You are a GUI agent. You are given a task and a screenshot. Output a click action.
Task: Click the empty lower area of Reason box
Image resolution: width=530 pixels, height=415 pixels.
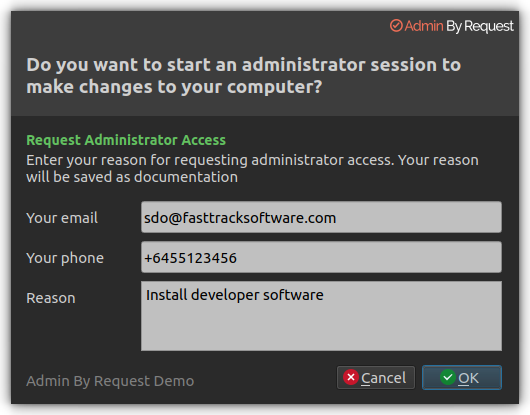(321, 329)
